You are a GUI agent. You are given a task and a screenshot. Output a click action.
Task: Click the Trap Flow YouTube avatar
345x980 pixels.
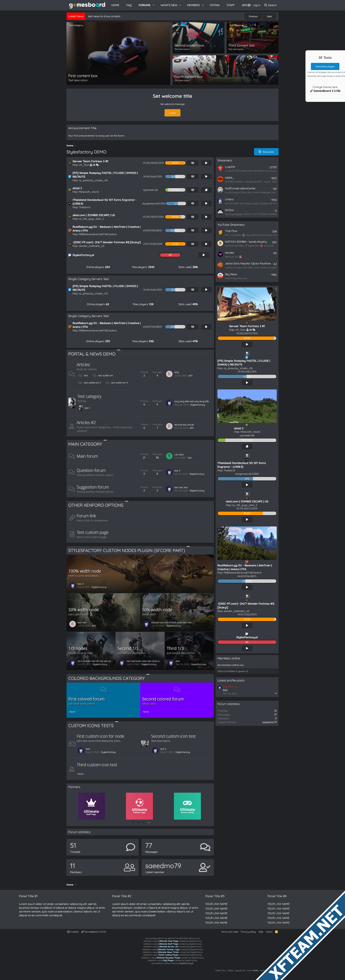click(x=220, y=232)
